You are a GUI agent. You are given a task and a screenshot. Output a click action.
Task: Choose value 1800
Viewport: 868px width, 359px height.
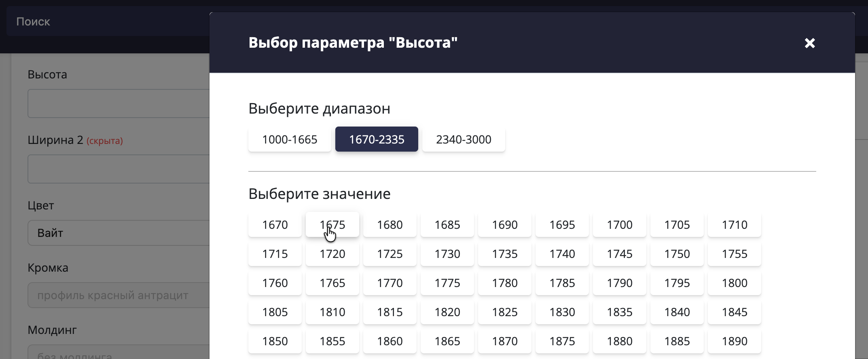point(735,283)
